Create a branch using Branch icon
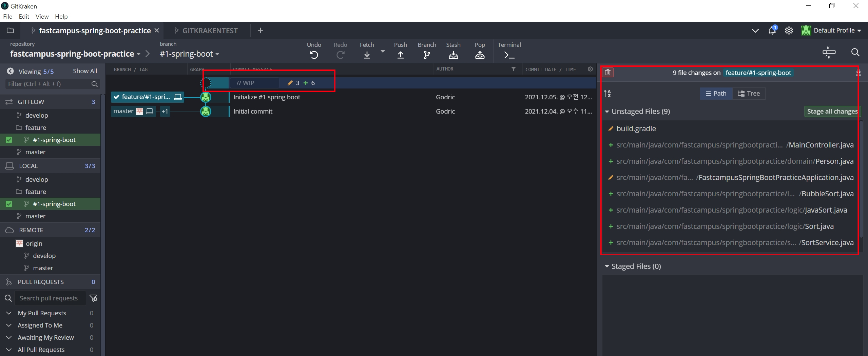The image size is (868, 356). point(427,55)
